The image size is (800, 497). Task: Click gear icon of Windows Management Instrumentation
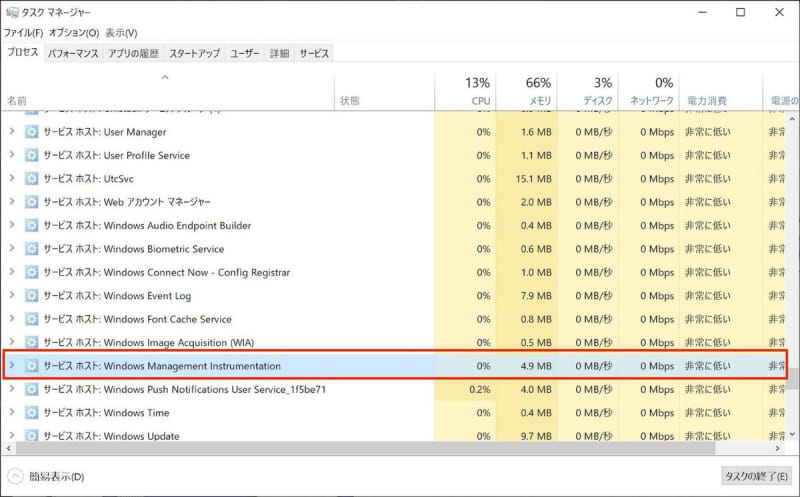(32, 366)
